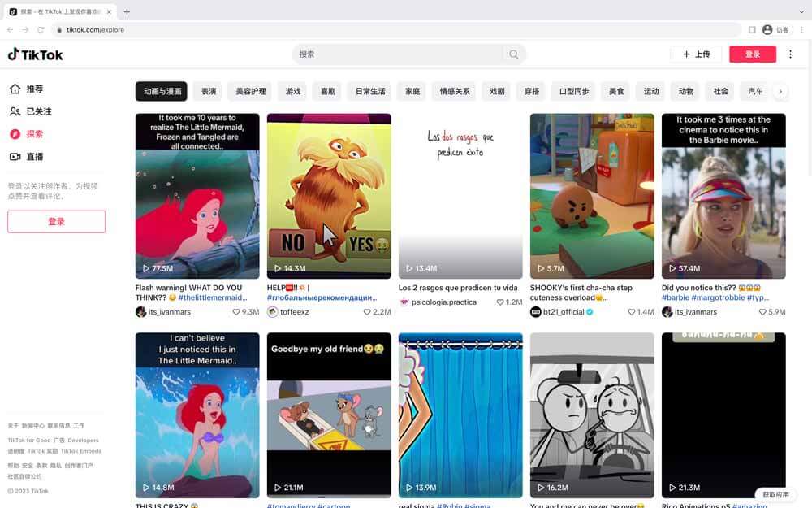Click TikTok for Good footer link

pos(29,440)
